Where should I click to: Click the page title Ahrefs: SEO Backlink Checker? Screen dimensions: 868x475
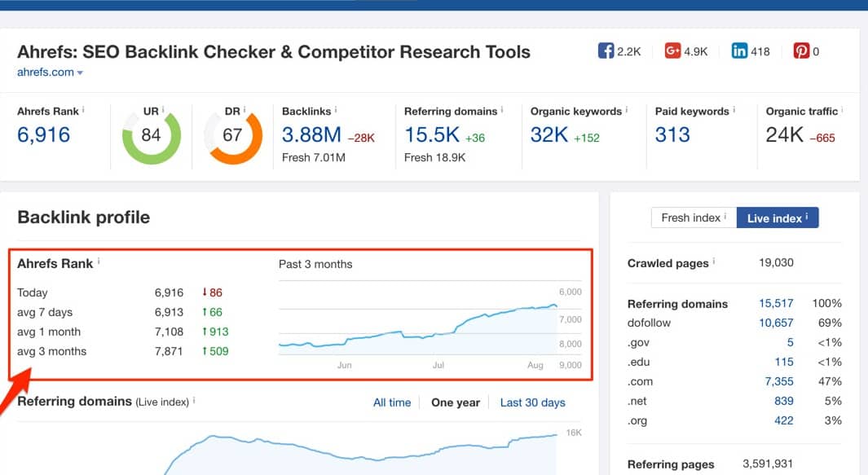tap(274, 51)
